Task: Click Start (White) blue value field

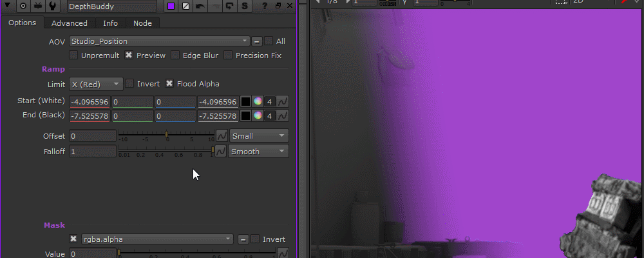Action: 175,102
